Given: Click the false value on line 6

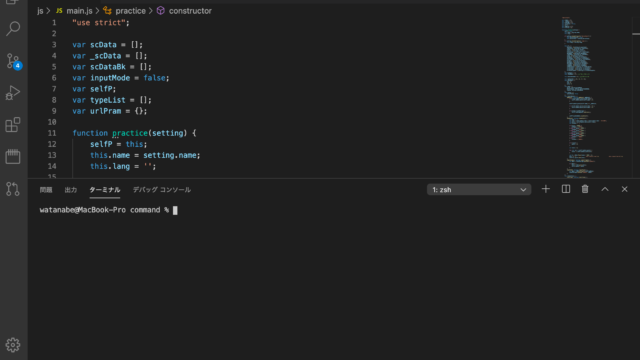Looking at the screenshot, I should pos(154,78).
